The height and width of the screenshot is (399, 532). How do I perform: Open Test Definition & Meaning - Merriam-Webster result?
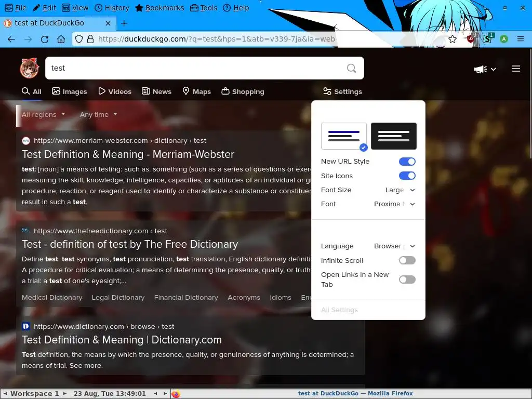pos(128,154)
